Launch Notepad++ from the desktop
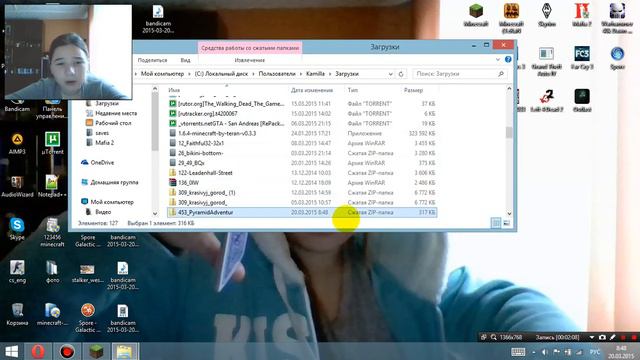Screen dimensions: 640x360 point(52,187)
